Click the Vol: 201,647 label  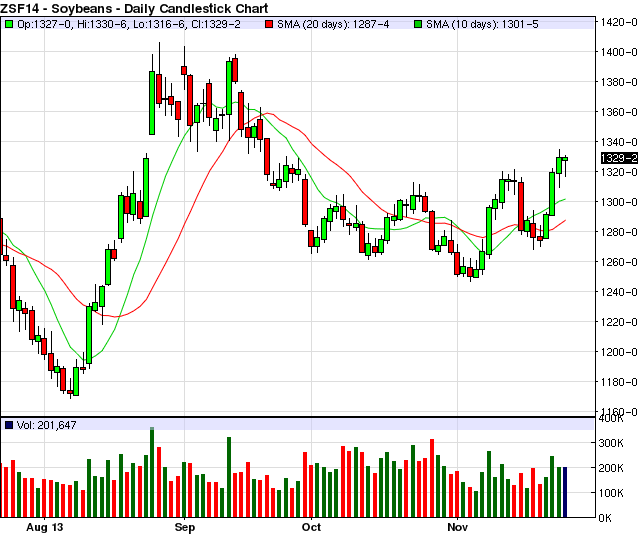click(x=47, y=425)
